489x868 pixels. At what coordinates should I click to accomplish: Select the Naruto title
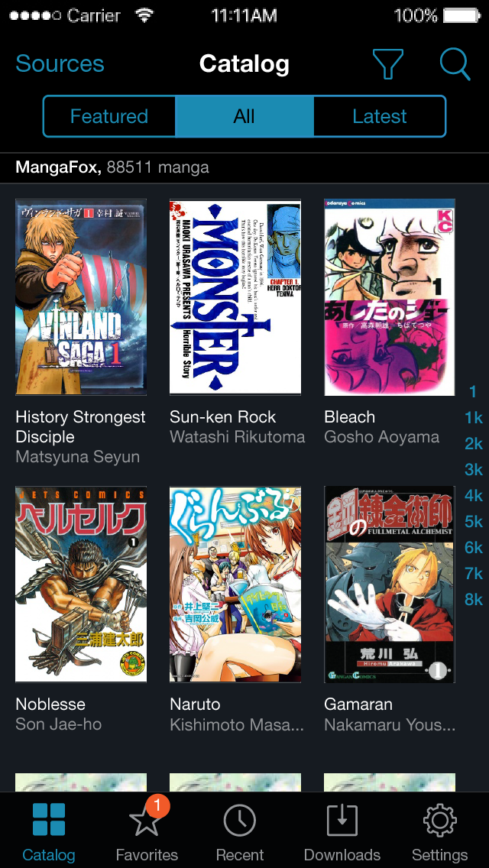click(195, 704)
